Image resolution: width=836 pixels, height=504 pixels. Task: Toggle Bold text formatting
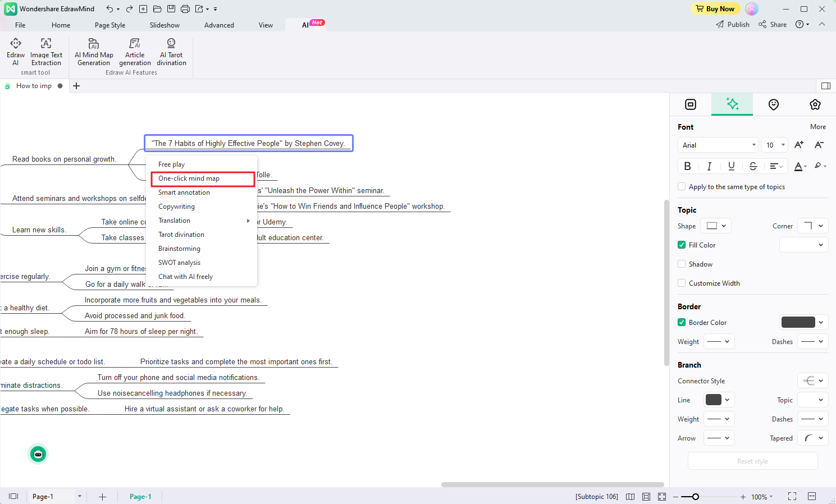pos(687,166)
